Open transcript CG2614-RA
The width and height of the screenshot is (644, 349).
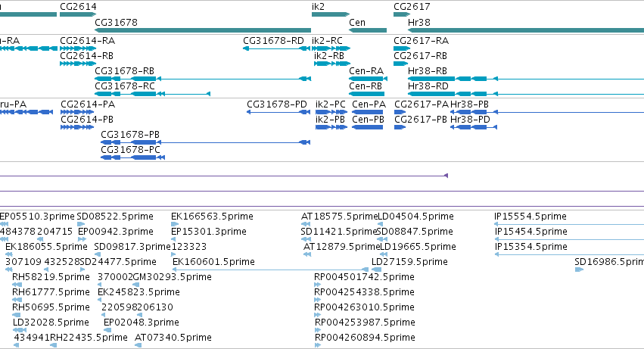[88, 41]
